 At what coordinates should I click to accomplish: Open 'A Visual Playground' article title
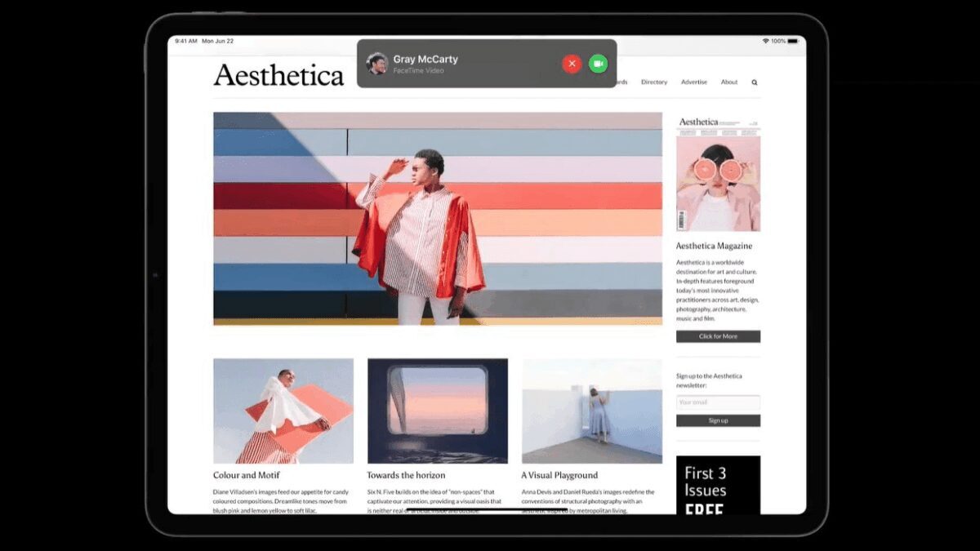click(x=559, y=475)
